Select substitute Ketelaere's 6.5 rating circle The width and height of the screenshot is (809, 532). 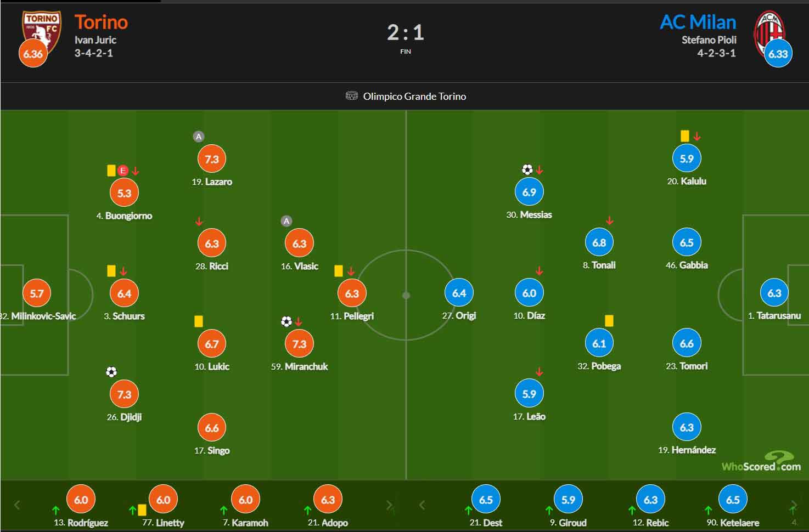(x=733, y=500)
